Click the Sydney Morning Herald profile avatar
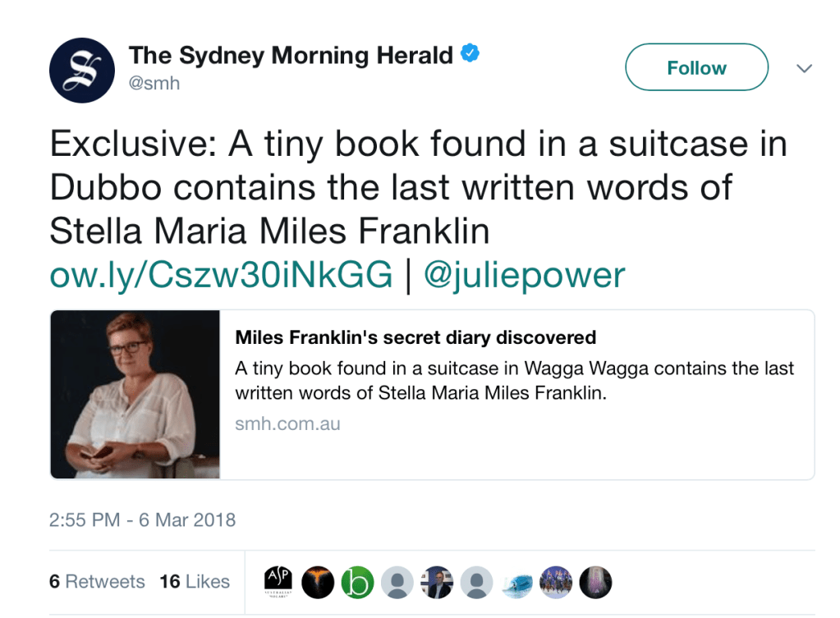Image resolution: width=840 pixels, height=618 pixels. (81, 71)
